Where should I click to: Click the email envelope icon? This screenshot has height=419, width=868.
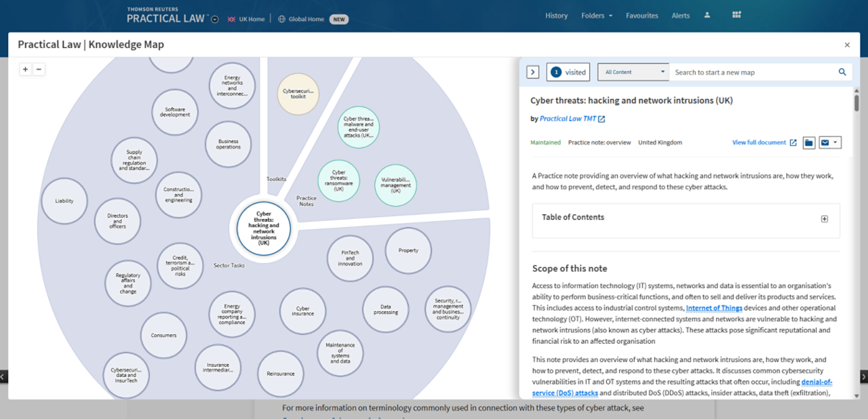(x=825, y=142)
